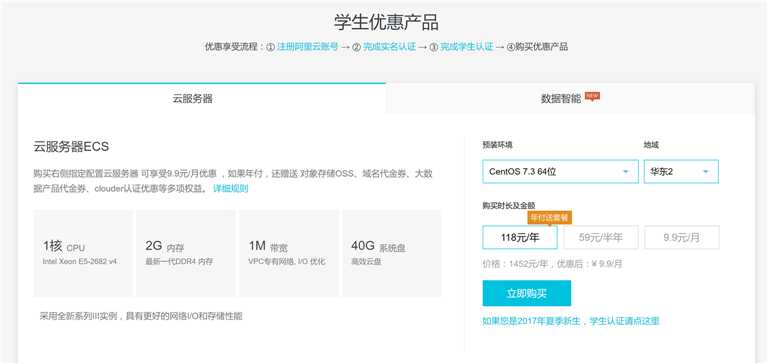This screenshot has width=768, height=364.
Task: Click the 学生优惠产品 page title
Action: (x=386, y=23)
